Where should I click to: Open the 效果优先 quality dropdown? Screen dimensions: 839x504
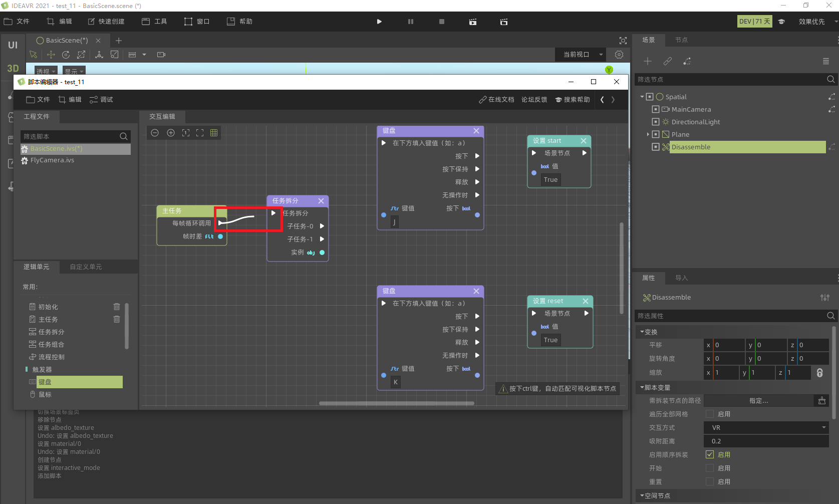coord(817,22)
